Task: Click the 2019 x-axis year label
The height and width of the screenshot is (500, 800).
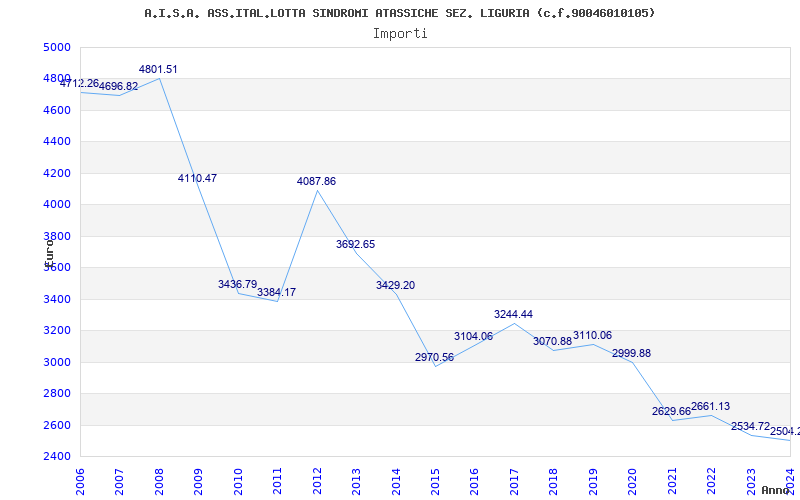Action: click(x=593, y=481)
